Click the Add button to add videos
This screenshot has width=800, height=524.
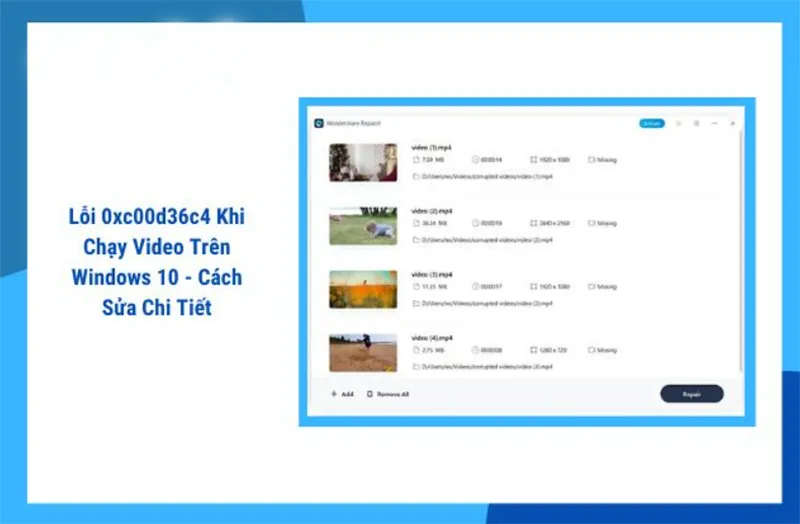(x=342, y=394)
